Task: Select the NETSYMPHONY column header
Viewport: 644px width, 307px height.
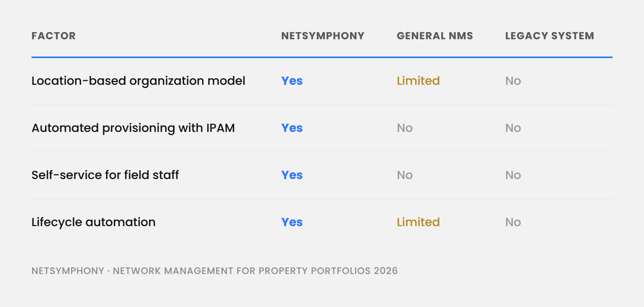Action: point(323,36)
